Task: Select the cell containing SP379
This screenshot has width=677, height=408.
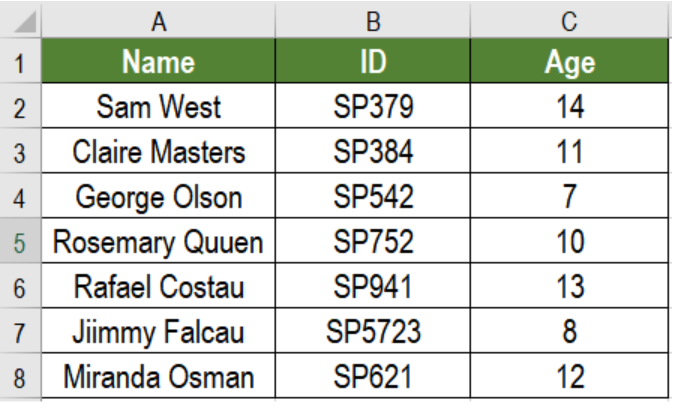Action: (373, 106)
